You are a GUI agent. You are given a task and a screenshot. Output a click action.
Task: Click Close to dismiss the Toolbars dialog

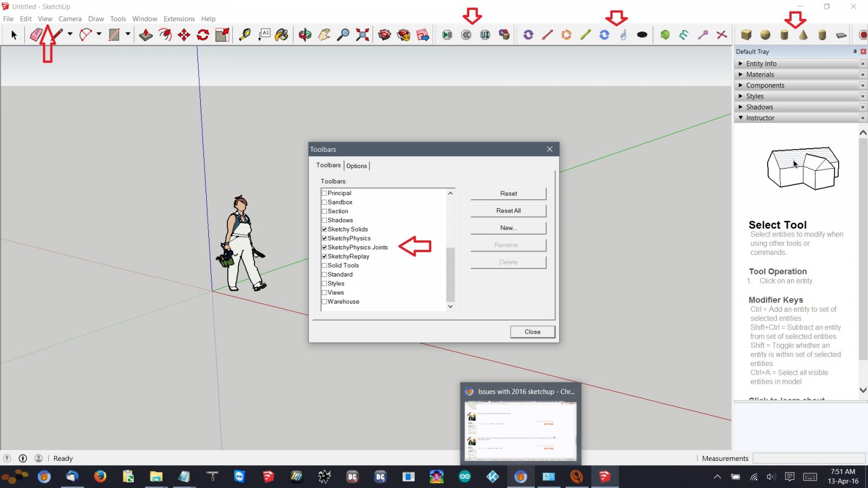532,331
